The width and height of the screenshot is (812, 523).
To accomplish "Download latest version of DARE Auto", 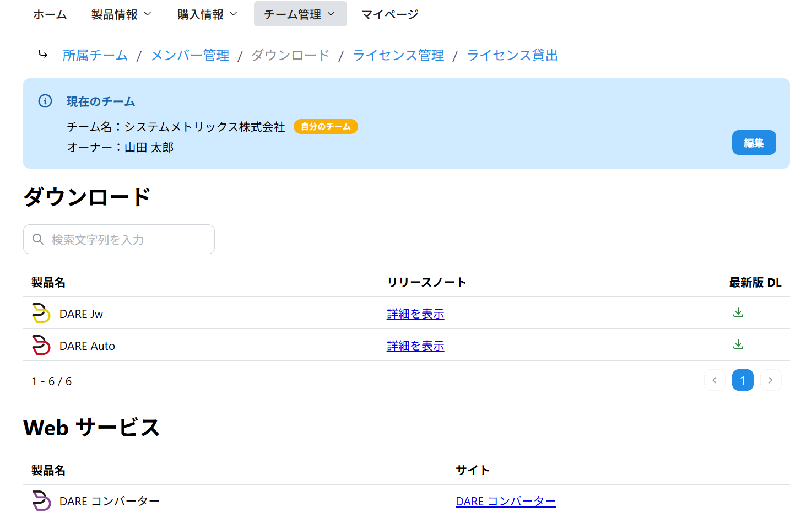I will pos(738,345).
